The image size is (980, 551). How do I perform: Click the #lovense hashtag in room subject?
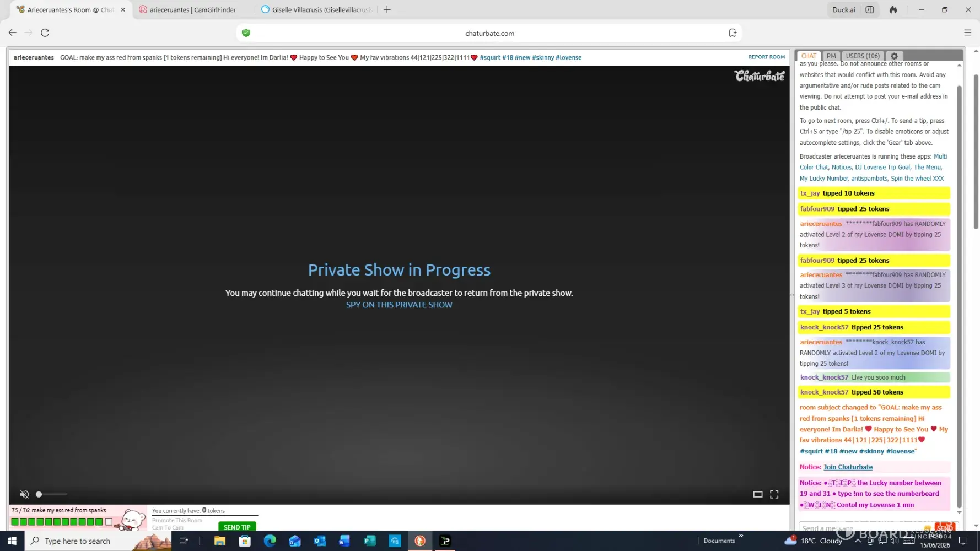(568, 57)
